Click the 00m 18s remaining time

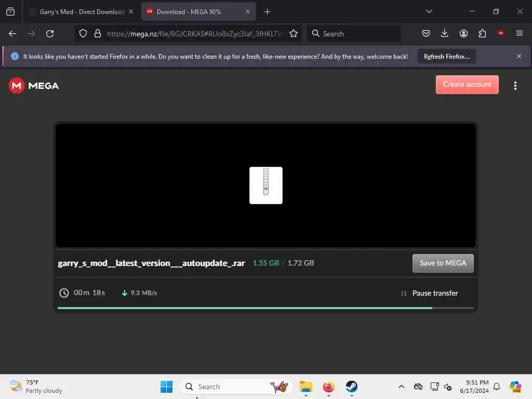(89, 292)
